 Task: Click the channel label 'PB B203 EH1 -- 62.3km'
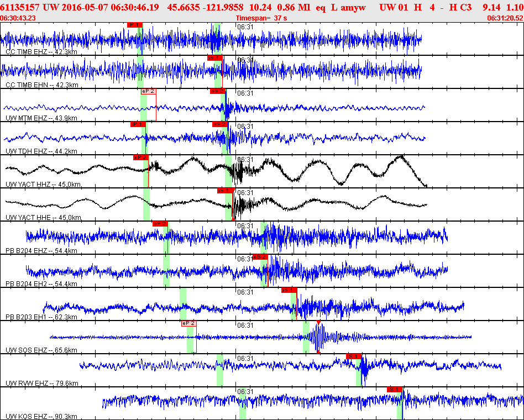tap(41, 317)
